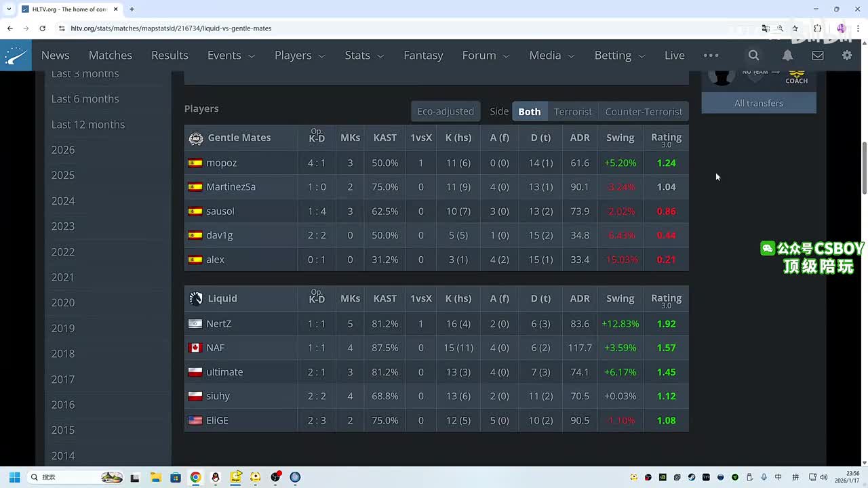Go to the News section
This screenshot has width=868, height=488.
pyautogui.click(x=56, y=56)
